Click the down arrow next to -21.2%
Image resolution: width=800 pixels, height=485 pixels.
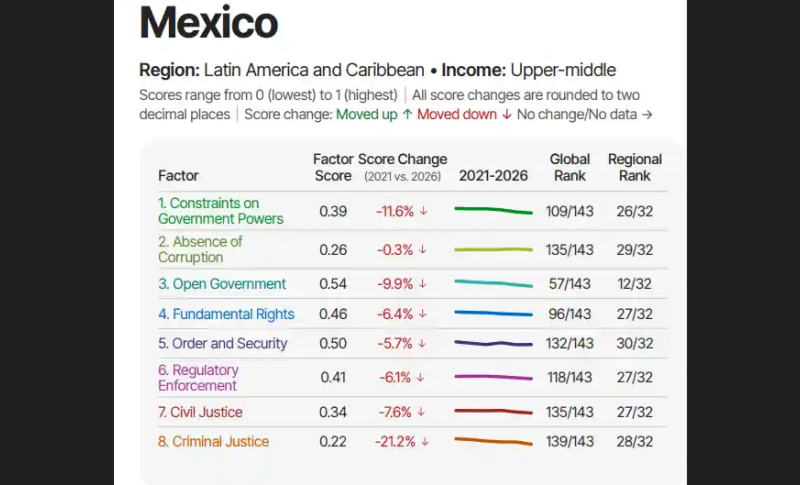click(425, 442)
